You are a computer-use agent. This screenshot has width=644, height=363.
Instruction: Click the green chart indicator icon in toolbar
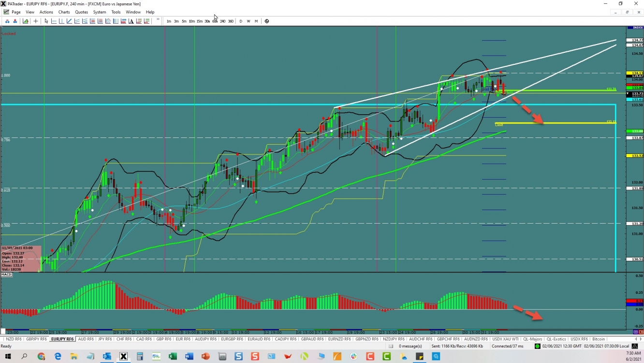click(x=25, y=21)
